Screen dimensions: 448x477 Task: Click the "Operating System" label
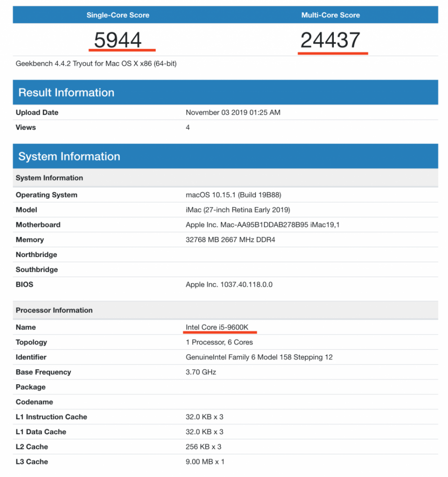(x=47, y=195)
